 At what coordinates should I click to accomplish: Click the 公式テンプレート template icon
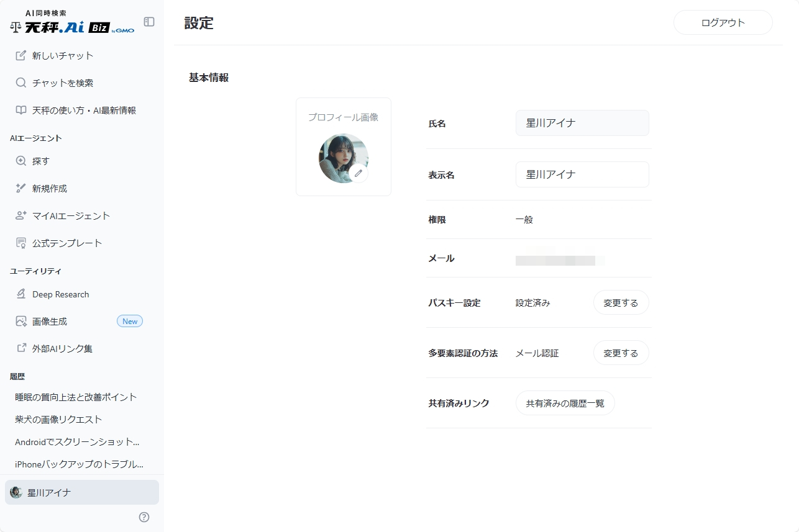pos(22,243)
